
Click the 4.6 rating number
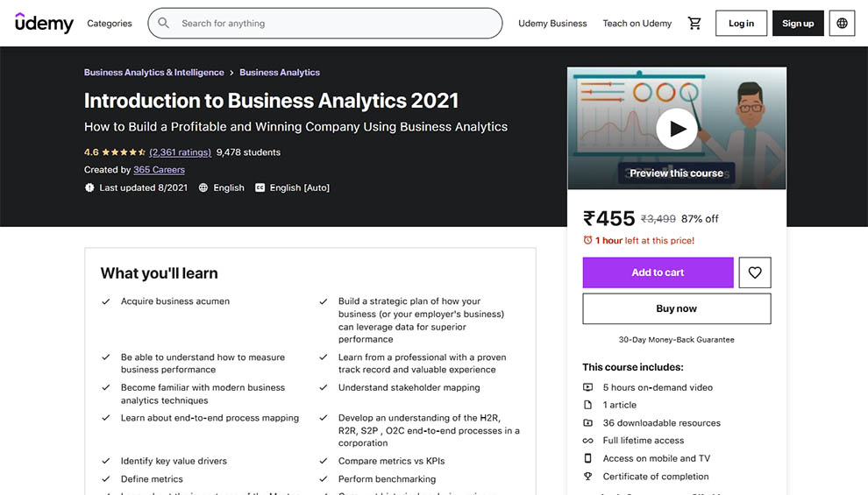click(91, 152)
